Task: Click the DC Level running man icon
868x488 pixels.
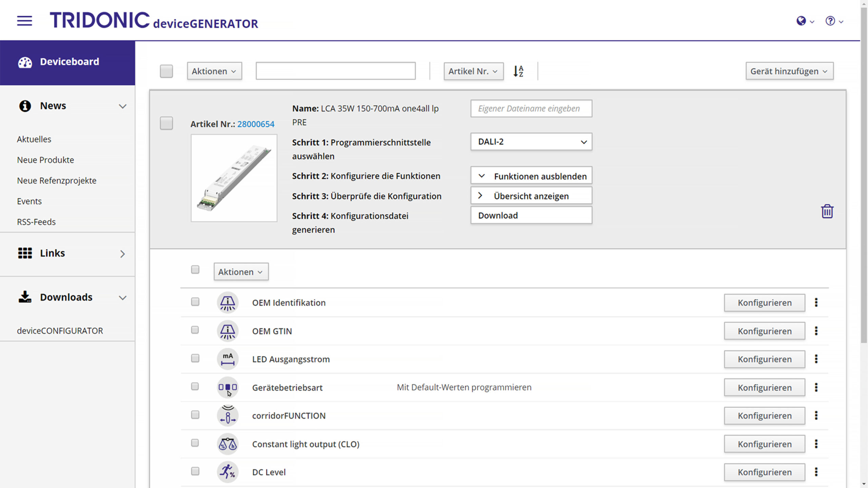Action: [x=228, y=472]
